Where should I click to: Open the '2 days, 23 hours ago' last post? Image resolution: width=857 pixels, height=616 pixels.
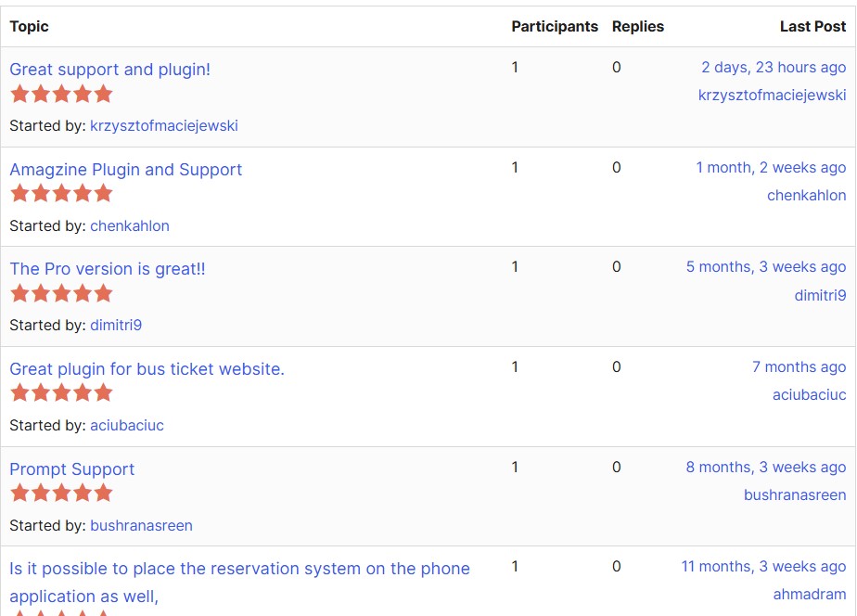(774, 67)
